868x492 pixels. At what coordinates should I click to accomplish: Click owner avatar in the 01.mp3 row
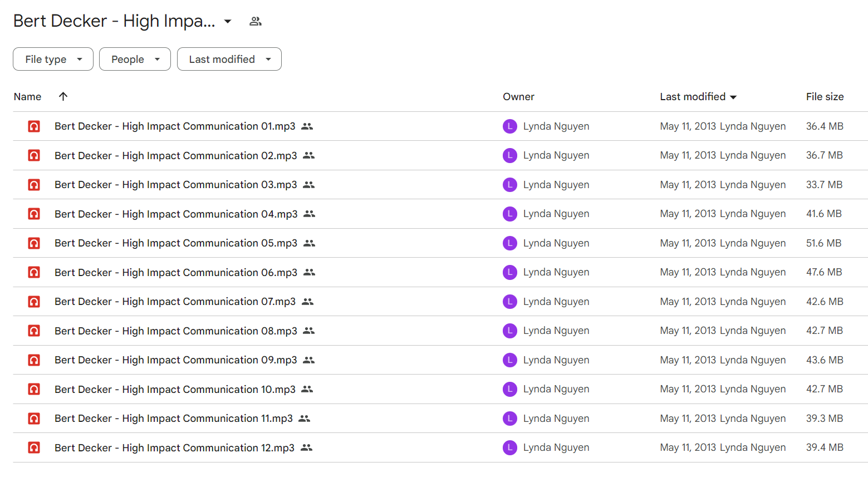click(x=510, y=126)
